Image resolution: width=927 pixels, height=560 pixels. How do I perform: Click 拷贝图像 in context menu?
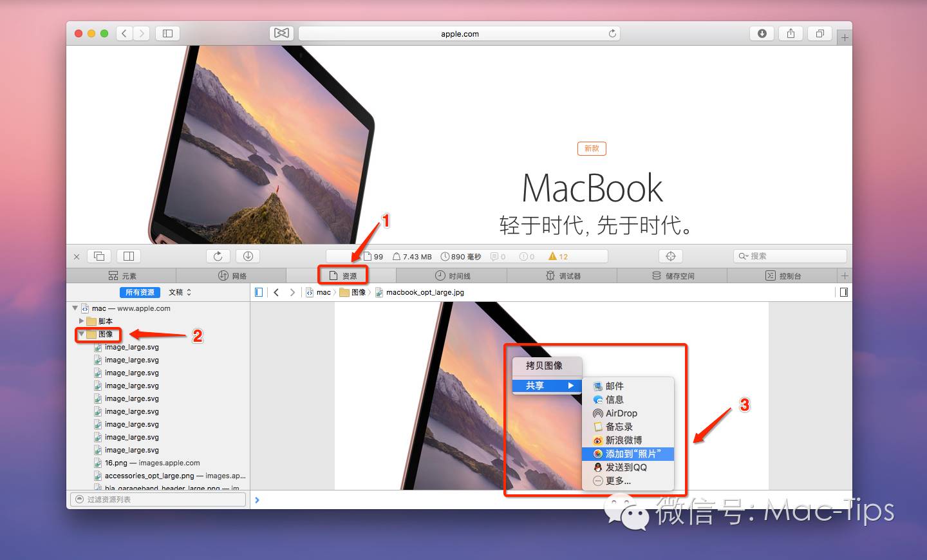pyautogui.click(x=544, y=366)
